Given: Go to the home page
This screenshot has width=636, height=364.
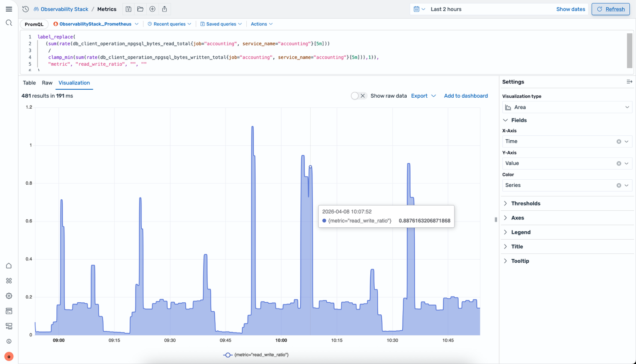Looking at the screenshot, I should click(9, 265).
